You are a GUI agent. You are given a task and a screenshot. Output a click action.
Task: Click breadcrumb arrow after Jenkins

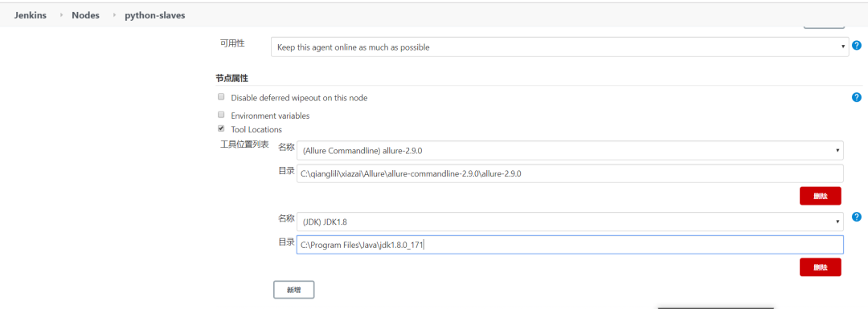click(61, 15)
